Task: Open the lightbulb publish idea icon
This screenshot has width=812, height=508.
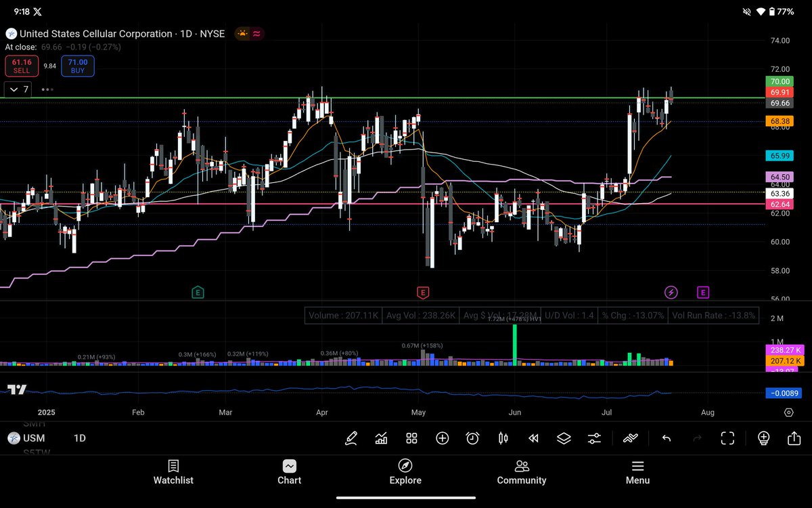Action: [x=764, y=438]
